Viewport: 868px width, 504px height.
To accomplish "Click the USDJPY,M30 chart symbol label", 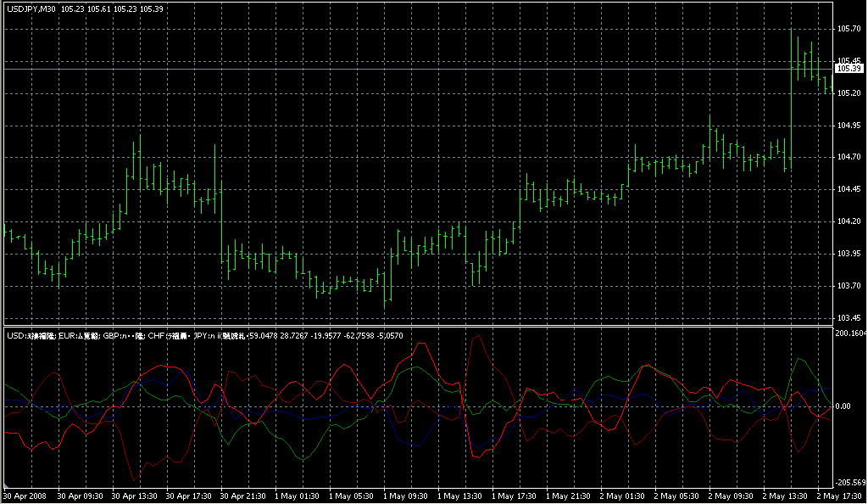I will [31, 8].
